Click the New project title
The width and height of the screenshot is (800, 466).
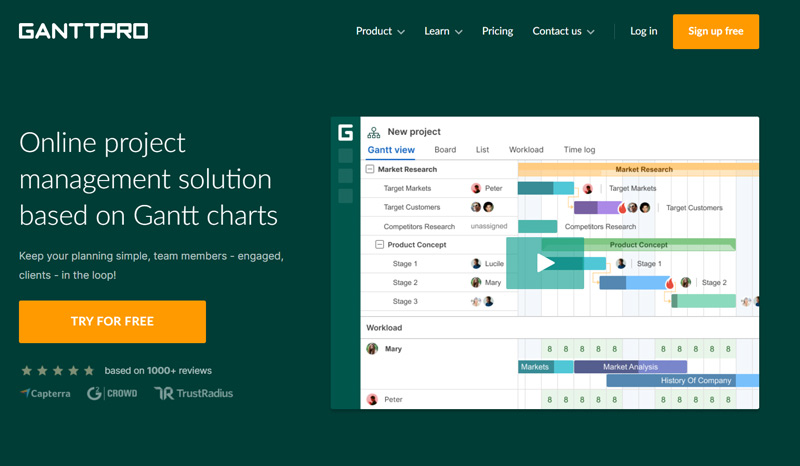click(414, 132)
